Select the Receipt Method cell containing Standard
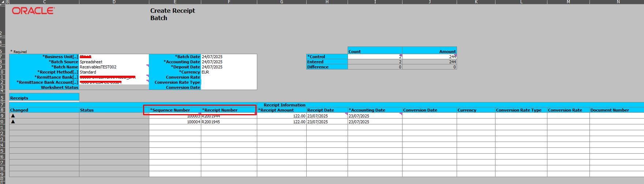644x184 pixels. pos(114,72)
